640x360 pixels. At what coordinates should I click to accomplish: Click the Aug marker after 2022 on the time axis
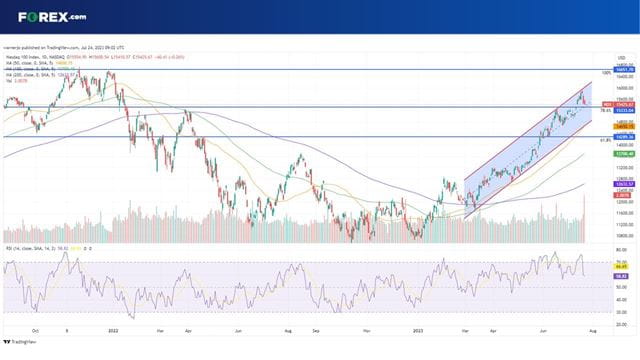pos(288,331)
